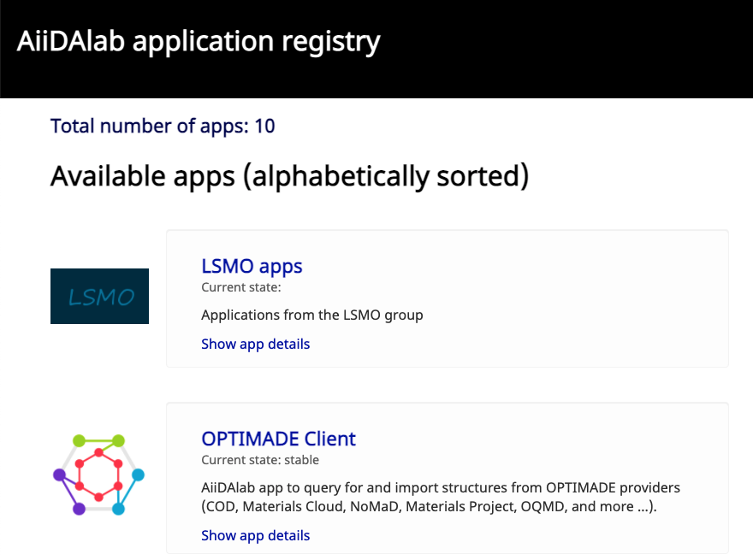Click 'Current state: stable' under OPTIMADE Client
This screenshot has height=560, width=753.
[x=260, y=460]
